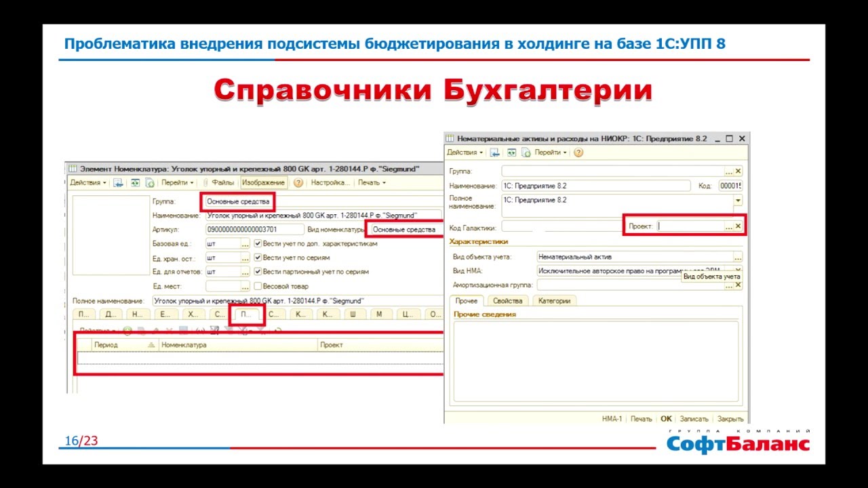Toggle Вести учет по доп. характеристикам
This screenshot has width=868, height=488.
point(258,243)
